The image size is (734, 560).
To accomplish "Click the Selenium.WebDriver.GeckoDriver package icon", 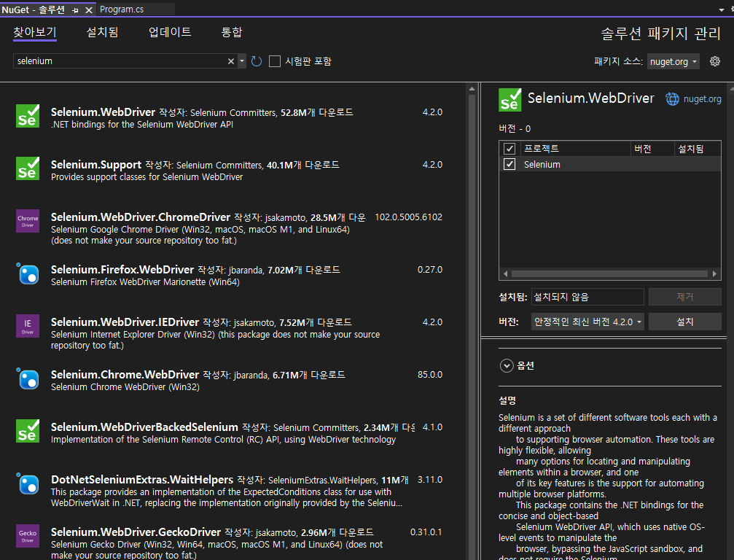I will [x=28, y=536].
